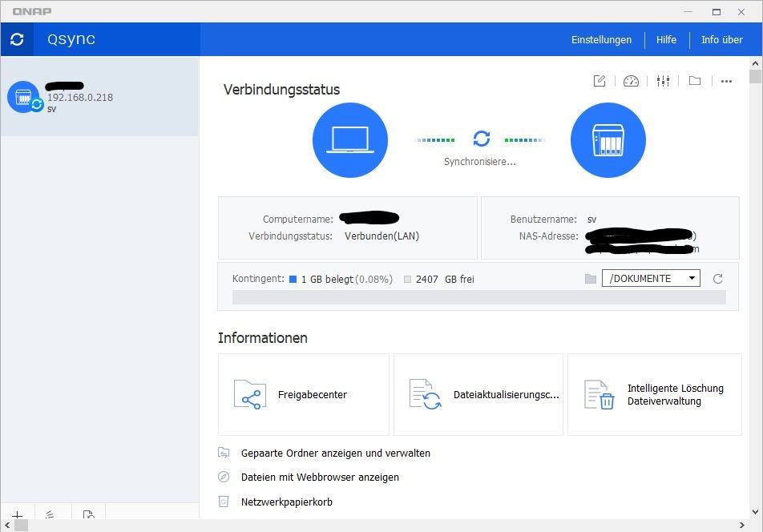Viewport: 763px width, 532px height.
Task: Click the list lines icon in sidebar footer
Action: (50, 514)
